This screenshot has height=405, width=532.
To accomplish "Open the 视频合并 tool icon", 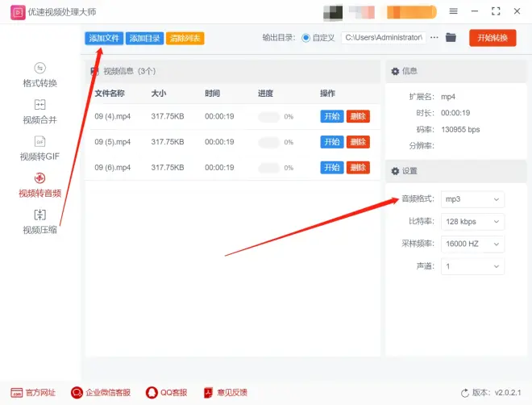I will coord(39,105).
